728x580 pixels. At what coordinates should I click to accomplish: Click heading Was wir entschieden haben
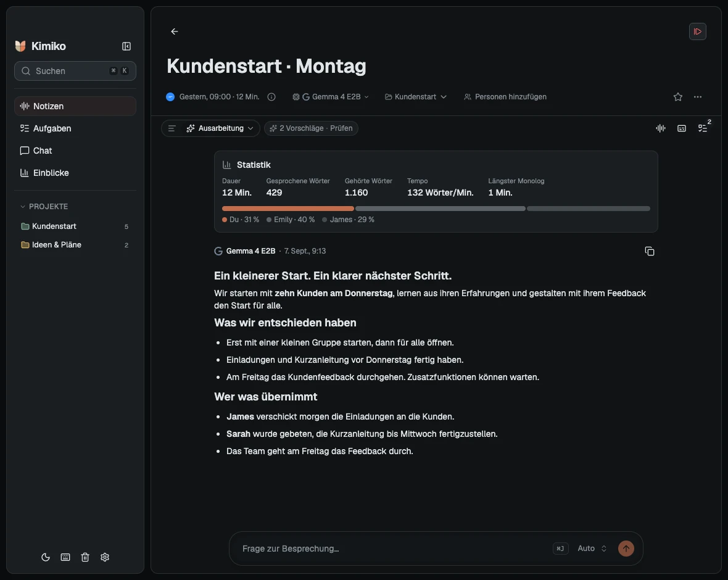point(285,323)
